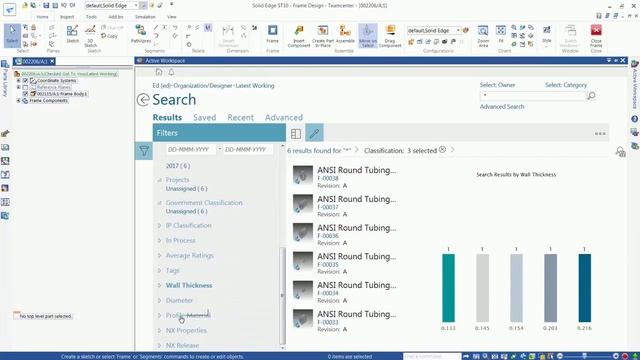The height and width of the screenshot is (360, 640).
Task: Use the Drag Component tool
Action: click(x=390, y=36)
